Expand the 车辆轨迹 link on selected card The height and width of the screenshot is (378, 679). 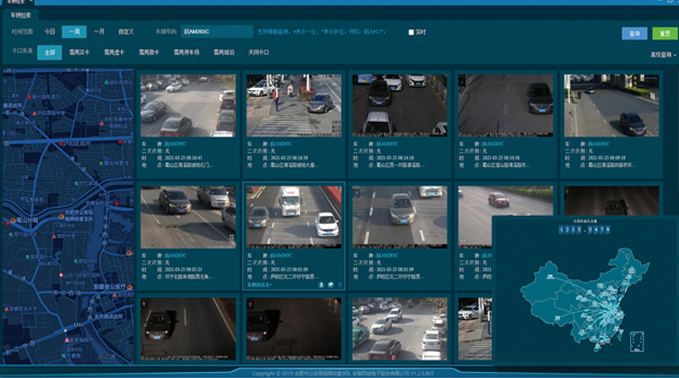coord(259,284)
